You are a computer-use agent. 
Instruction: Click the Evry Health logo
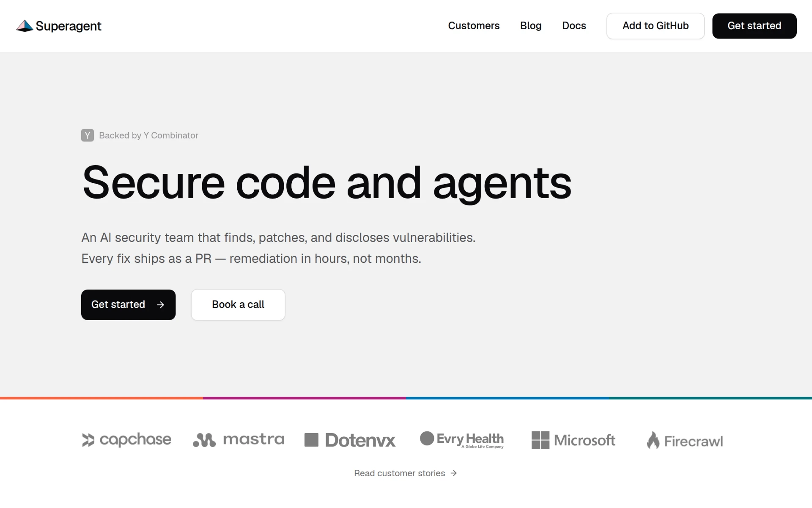[x=461, y=440]
